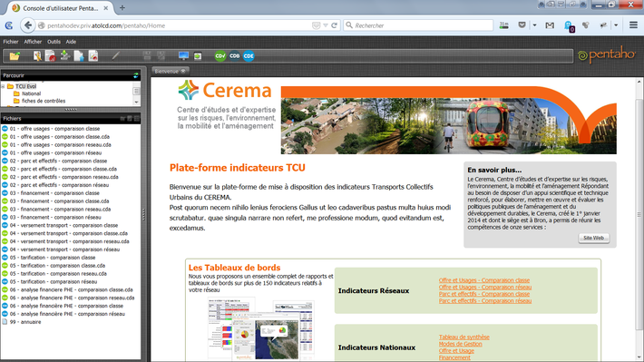The image size is (644, 362).
Task: Click the Site Web button
Action: pos(593,238)
